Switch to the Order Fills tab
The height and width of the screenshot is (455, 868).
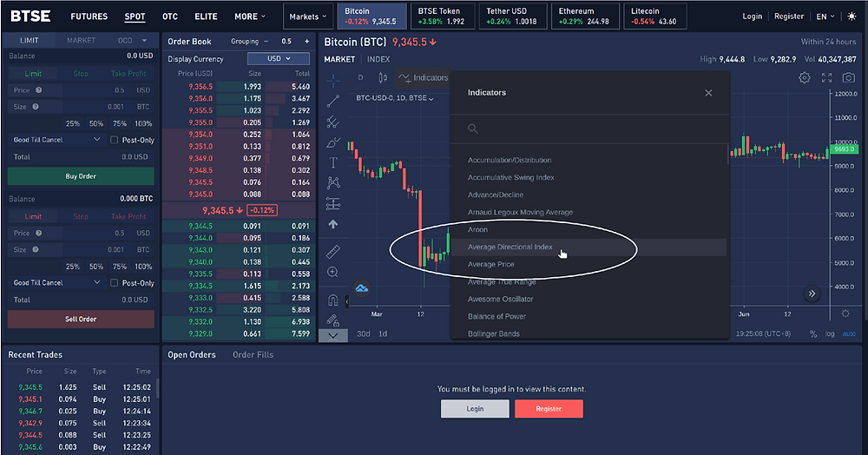pyautogui.click(x=253, y=355)
